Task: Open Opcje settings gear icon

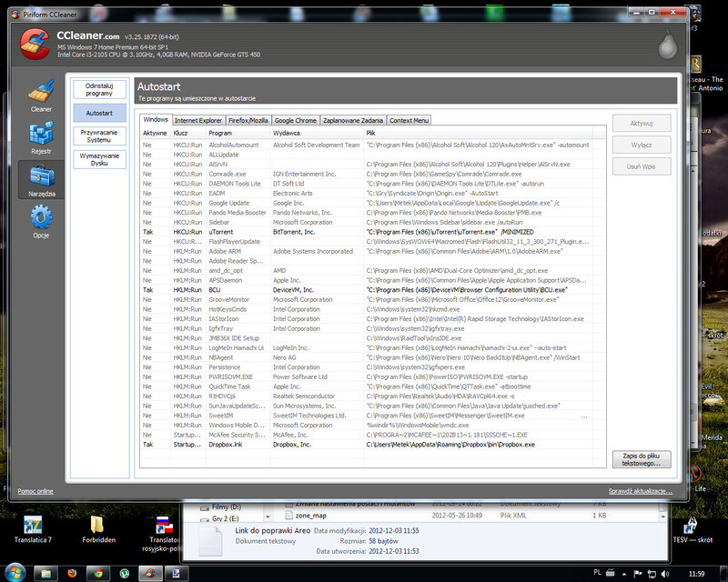Action: click(x=41, y=221)
